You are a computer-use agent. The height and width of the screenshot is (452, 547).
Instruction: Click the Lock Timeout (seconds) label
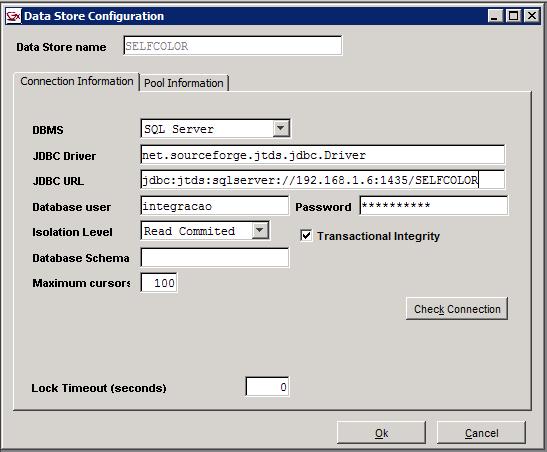99,388
